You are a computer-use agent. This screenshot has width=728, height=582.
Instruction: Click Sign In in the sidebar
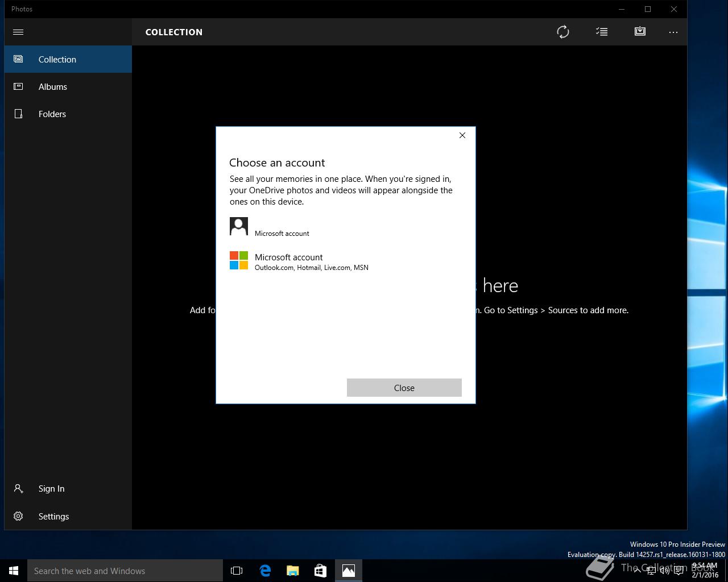[x=51, y=488]
